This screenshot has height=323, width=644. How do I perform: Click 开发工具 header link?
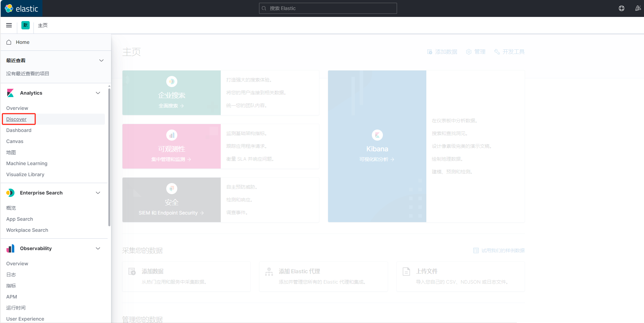coord(509,52)
